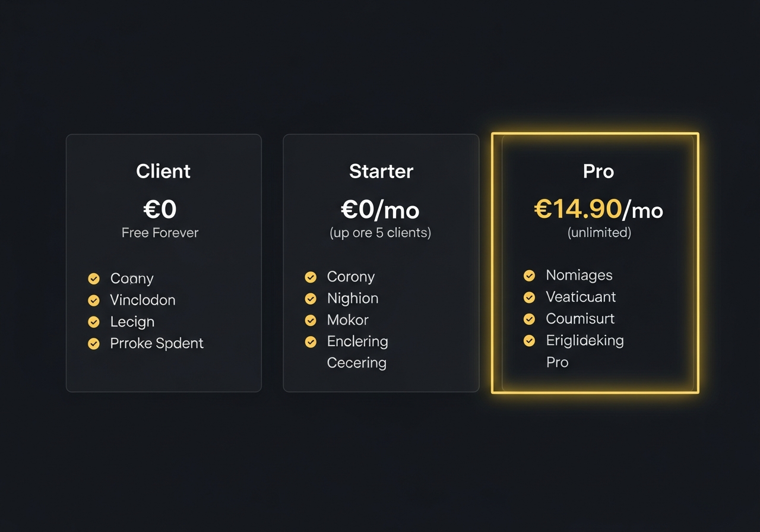Click the check icon beside Conny

94,278
